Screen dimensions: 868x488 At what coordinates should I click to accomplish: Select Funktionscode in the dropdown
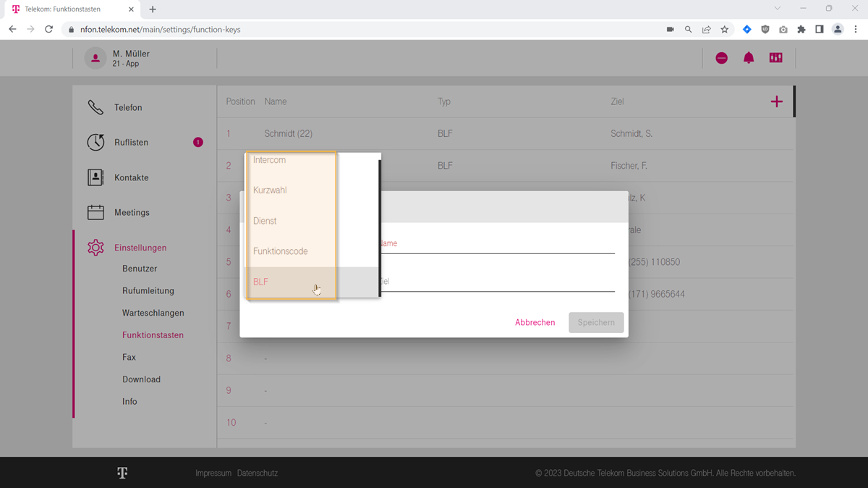point(281,251)
